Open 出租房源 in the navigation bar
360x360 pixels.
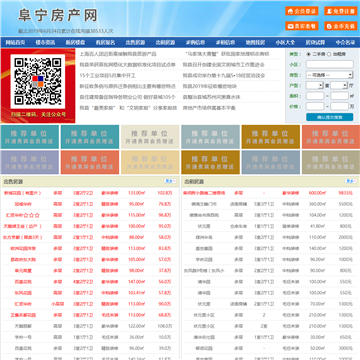pos(165,42)
